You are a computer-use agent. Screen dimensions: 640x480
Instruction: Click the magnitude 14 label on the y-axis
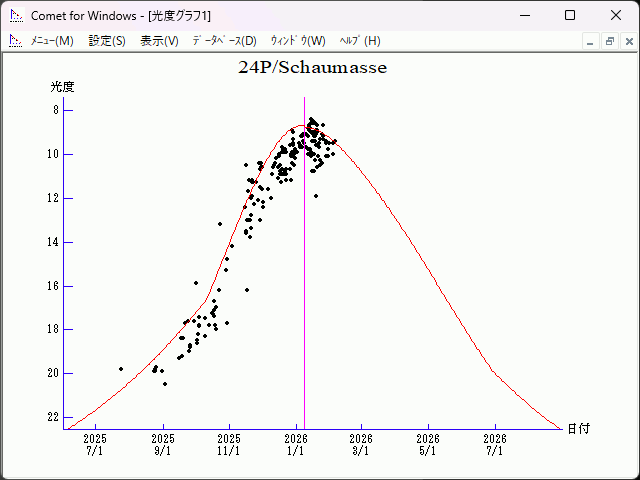55,242
